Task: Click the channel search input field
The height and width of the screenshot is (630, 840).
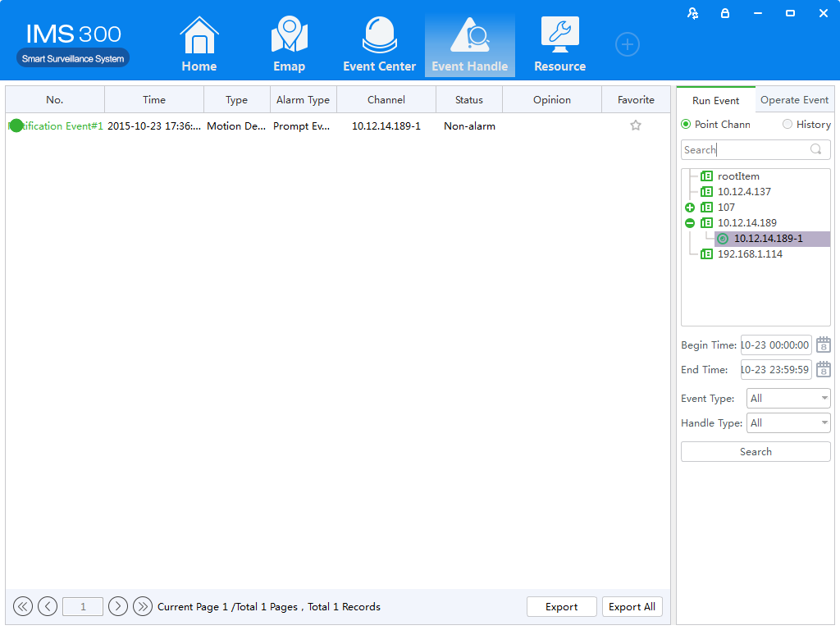Action: pyautogui.click(x=744, y=150)
